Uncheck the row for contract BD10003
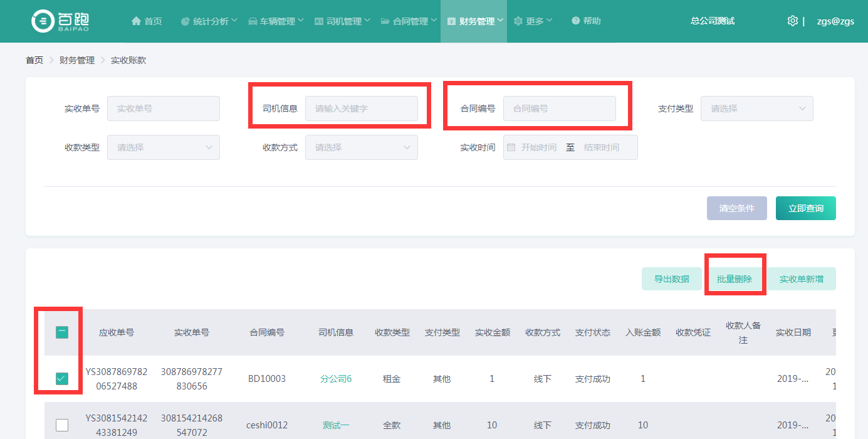Image resolution: width=868 pixels, height=439 pixels. point(61,379)
